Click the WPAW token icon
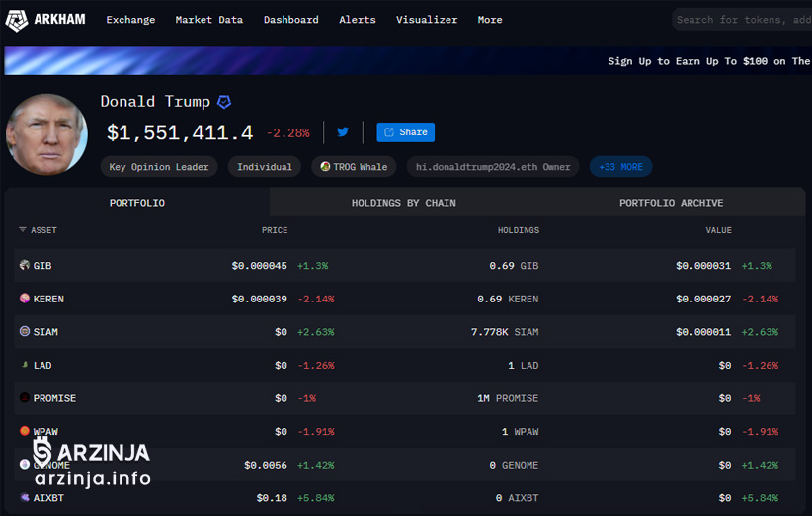 (25, 431)
